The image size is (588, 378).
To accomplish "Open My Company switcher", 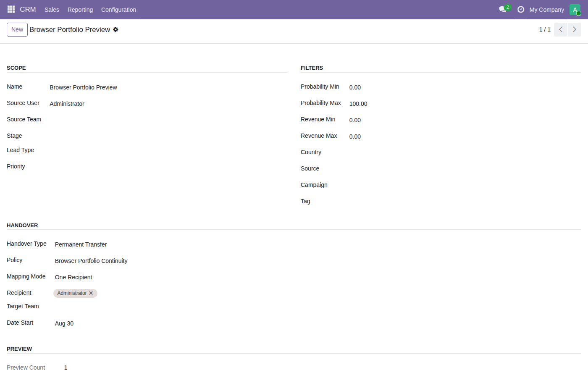I will click(546, 9).
